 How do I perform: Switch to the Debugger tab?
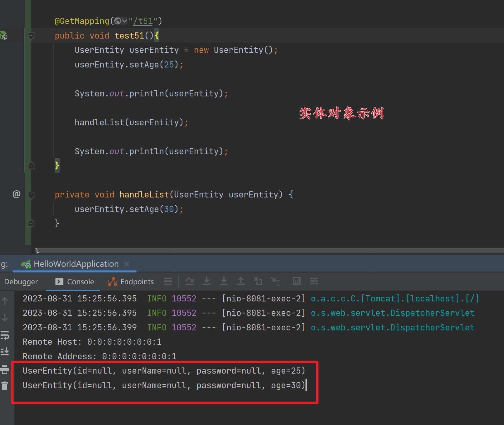(21, 282)
